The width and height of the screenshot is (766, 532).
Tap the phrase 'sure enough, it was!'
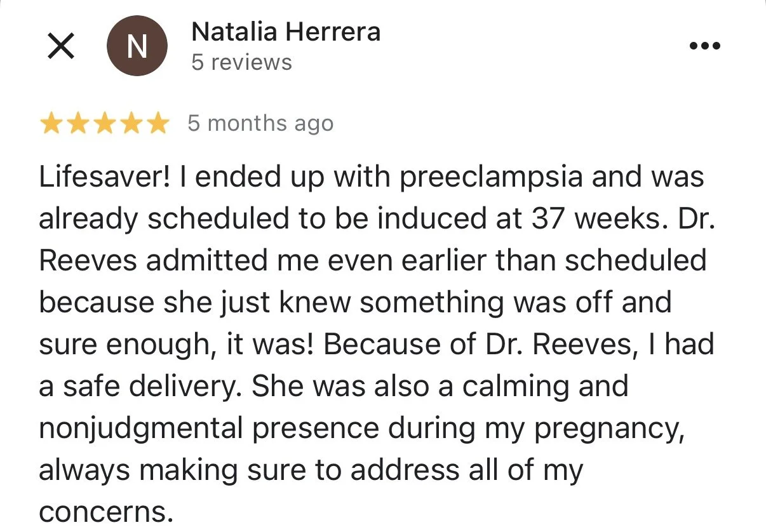point(178,345)
